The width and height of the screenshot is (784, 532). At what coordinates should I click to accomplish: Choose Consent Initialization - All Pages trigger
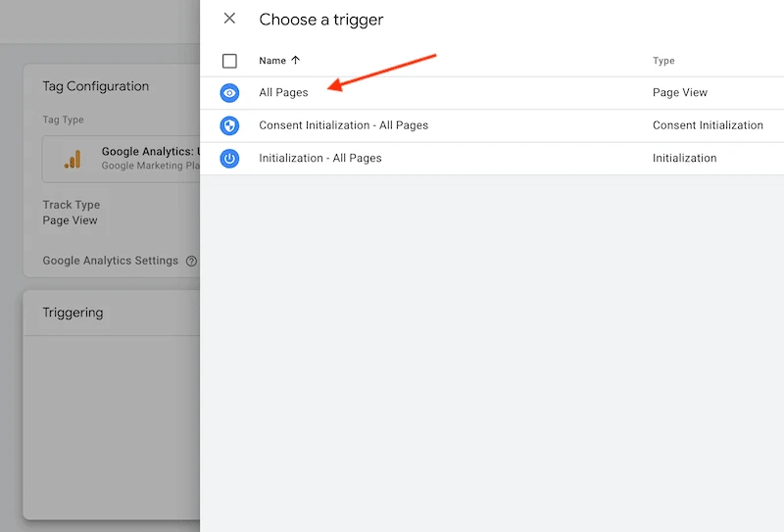[x=344, y=125]
